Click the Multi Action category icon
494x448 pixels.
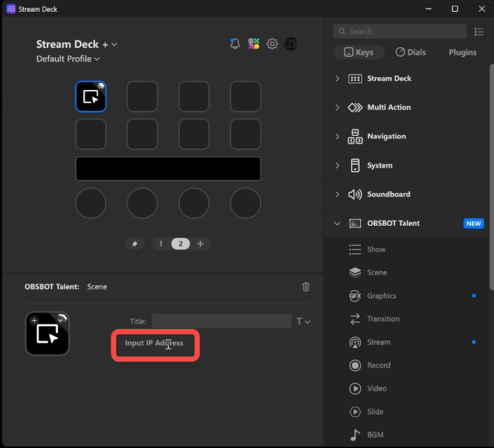point(355,107)
